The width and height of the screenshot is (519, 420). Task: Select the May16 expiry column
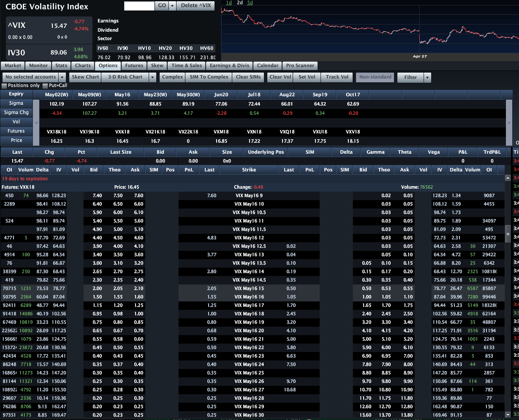122,94
